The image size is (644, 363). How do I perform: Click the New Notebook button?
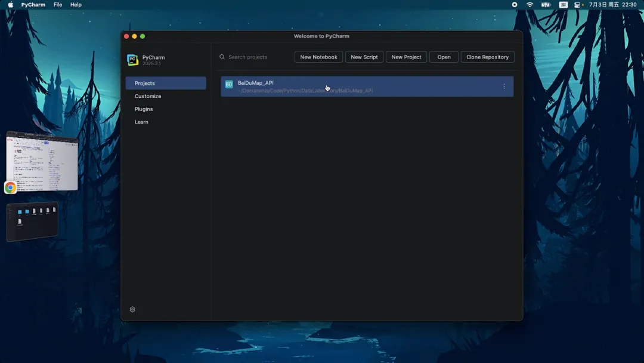coord(318,57)
